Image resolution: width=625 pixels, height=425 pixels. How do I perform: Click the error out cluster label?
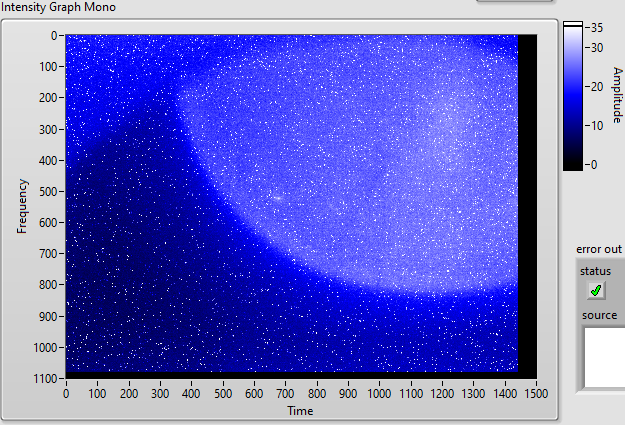599,249
